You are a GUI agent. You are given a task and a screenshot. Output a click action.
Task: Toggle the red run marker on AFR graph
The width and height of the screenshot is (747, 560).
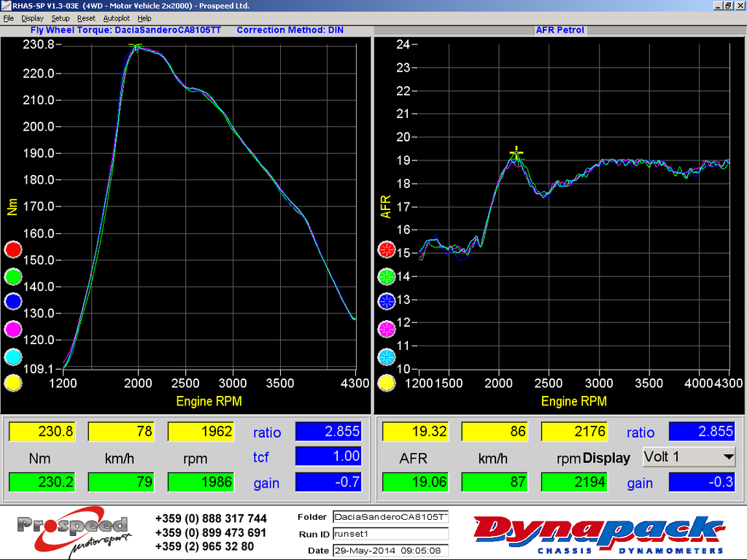[x=387, y=250]
